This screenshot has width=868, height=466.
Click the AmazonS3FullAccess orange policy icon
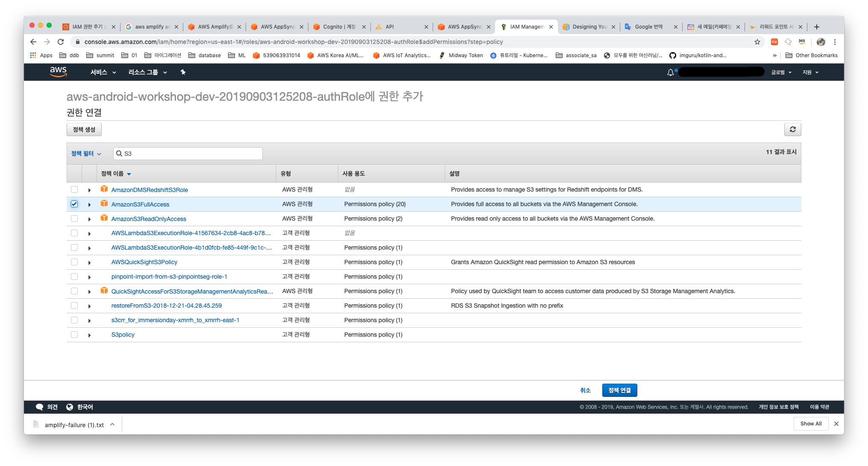[x=104, y=204]
